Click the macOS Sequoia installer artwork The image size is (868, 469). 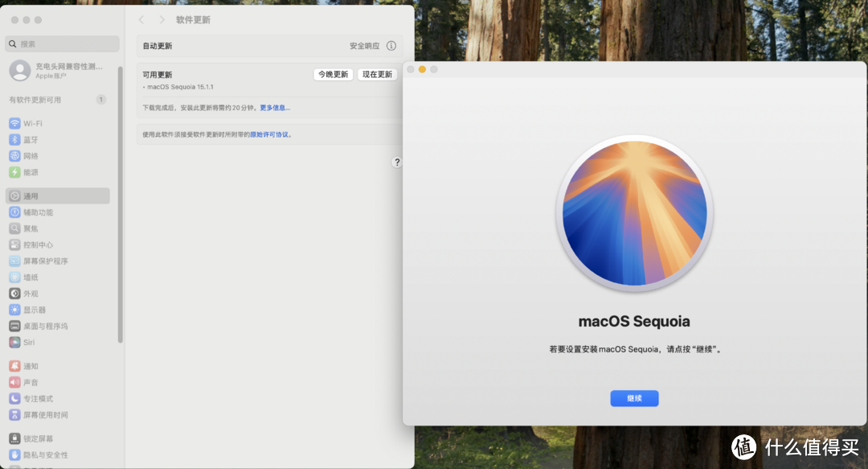634,213
